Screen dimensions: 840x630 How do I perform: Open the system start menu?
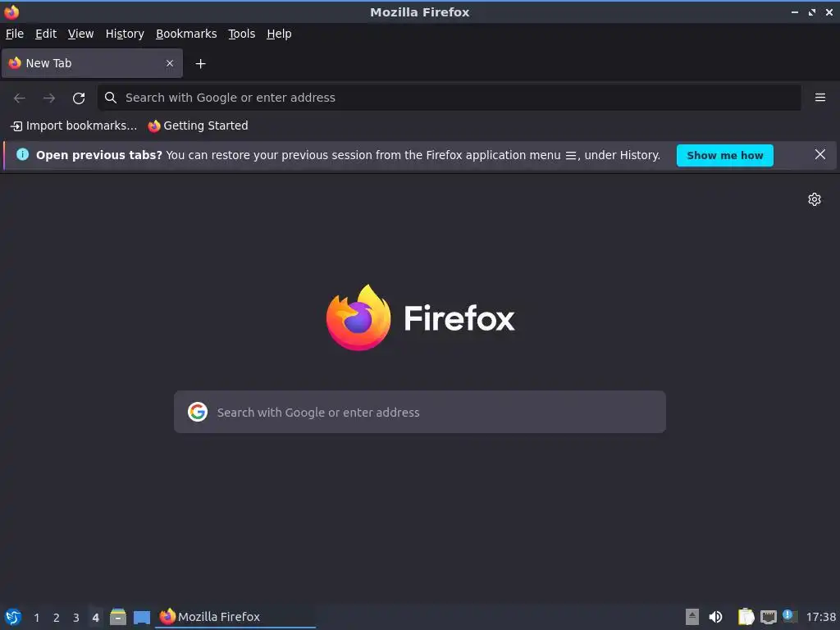tap(13, 617)
